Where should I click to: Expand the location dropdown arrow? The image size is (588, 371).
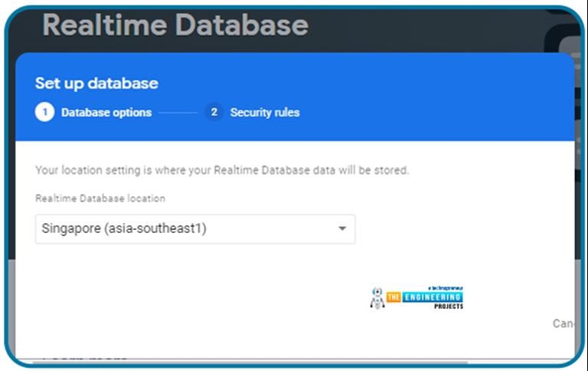pyautogui.click(x=341, y=228)
